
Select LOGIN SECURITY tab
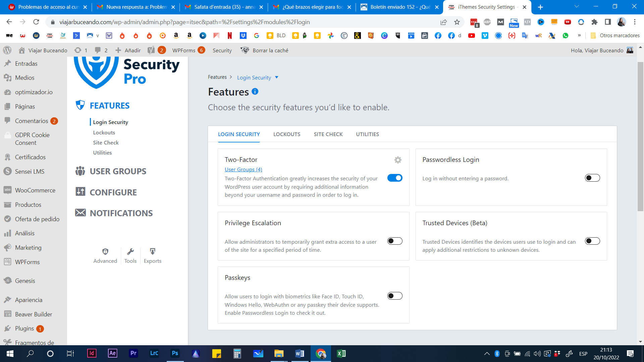click(239, 134)
